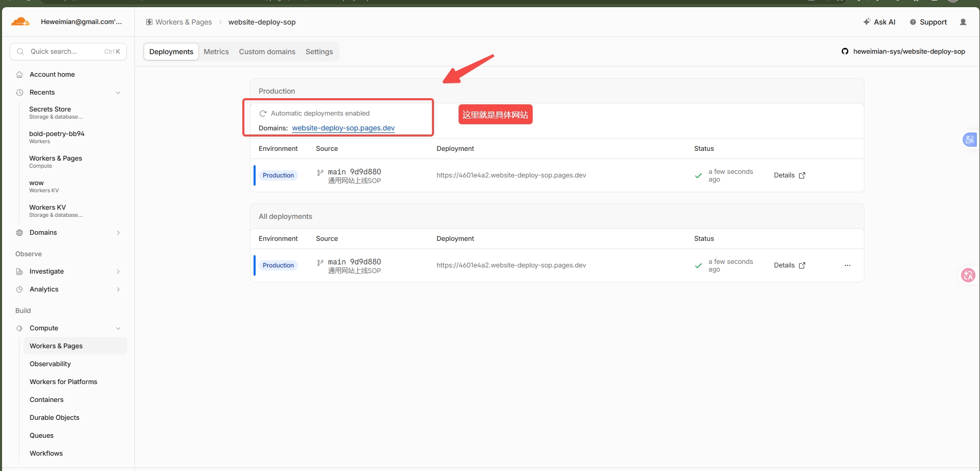The width and height of the screenshot is (980, 471).
Task: Open the Custom domains tab
Action: tap(267, 52)
